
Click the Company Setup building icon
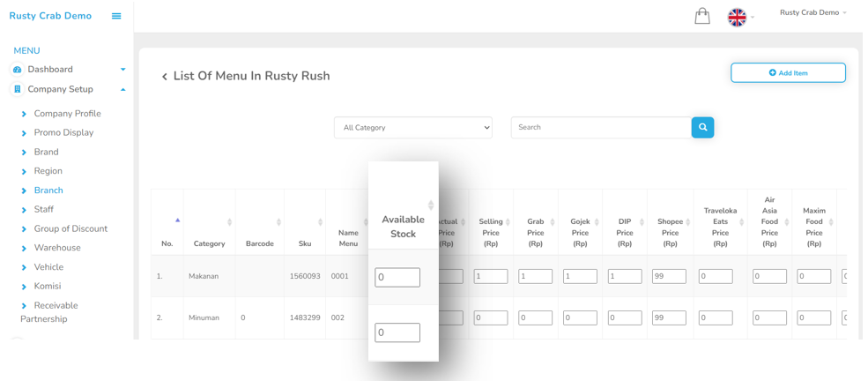[x=17, y=89]
